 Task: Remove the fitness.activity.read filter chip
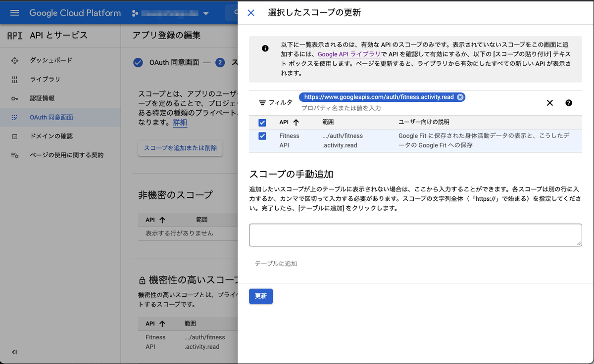[460, 97]
